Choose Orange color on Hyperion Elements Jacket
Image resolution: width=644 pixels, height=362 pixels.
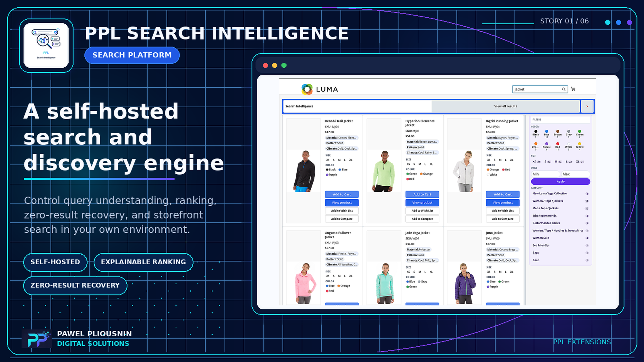pyautogui.click(x=426, y=174)
